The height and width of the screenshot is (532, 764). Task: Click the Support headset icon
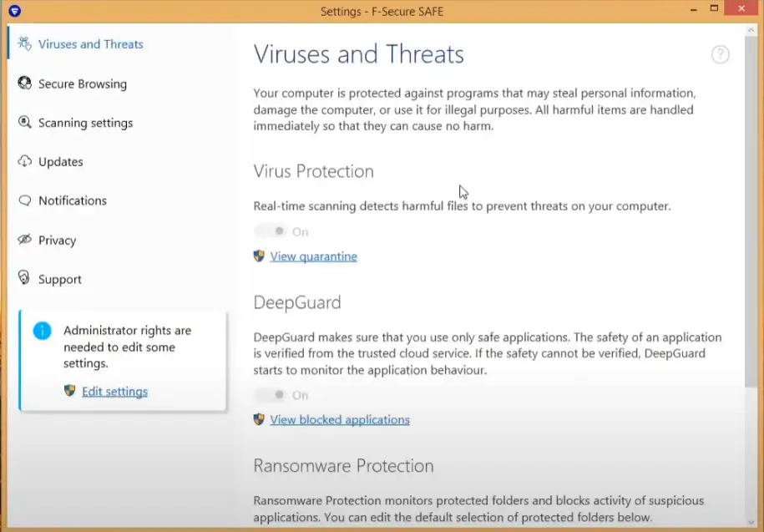[x=24, y=279]
